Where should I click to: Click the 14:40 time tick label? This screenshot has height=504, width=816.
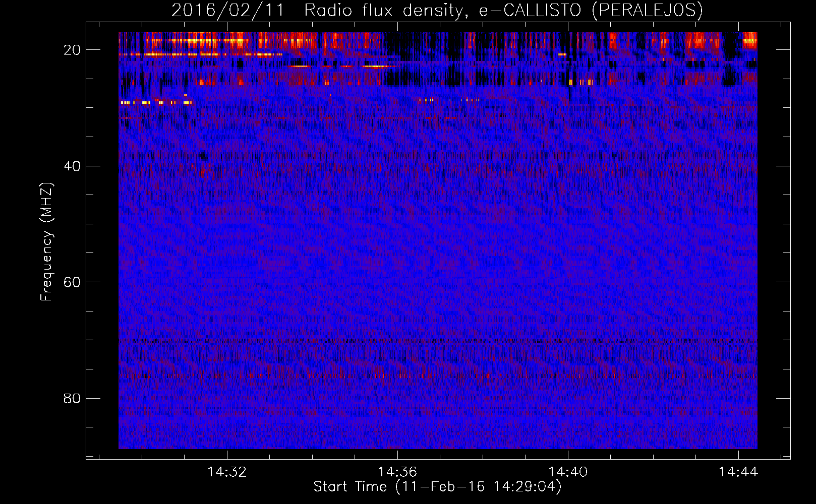568,472
